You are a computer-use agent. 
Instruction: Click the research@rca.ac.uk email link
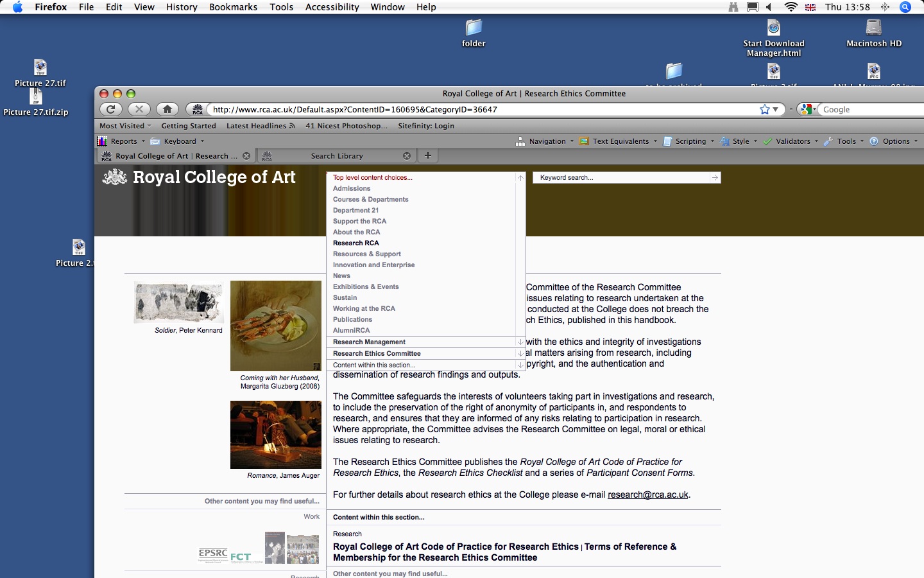point(648,495)
